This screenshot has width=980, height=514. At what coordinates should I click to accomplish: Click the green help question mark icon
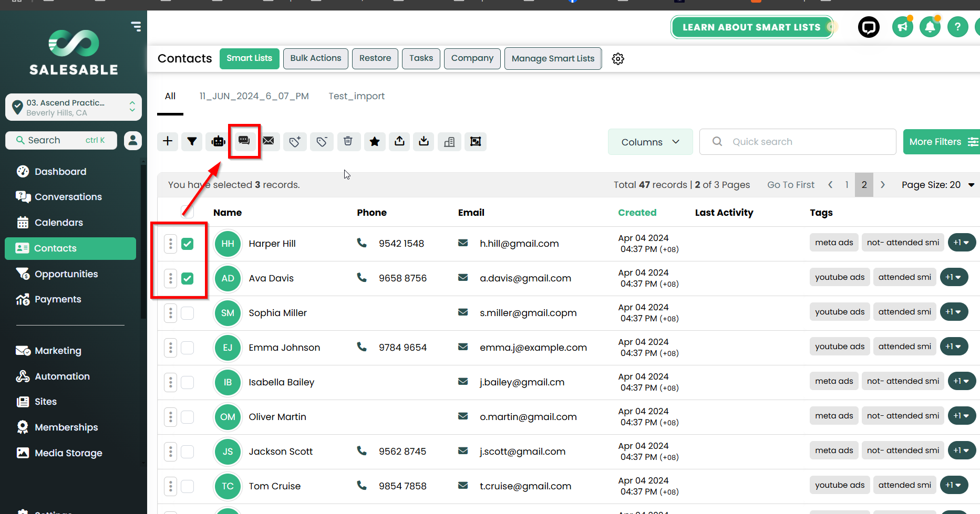click(958, 27)
